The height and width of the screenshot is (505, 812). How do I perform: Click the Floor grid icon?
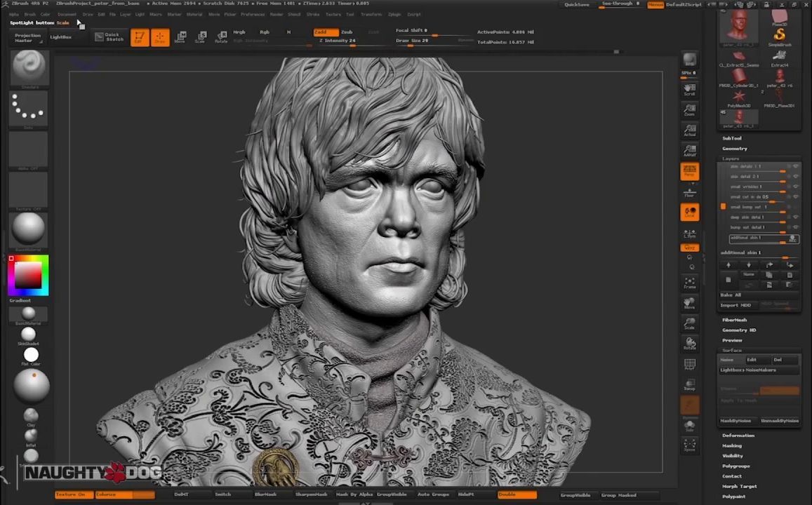click(x=689, y=191)
